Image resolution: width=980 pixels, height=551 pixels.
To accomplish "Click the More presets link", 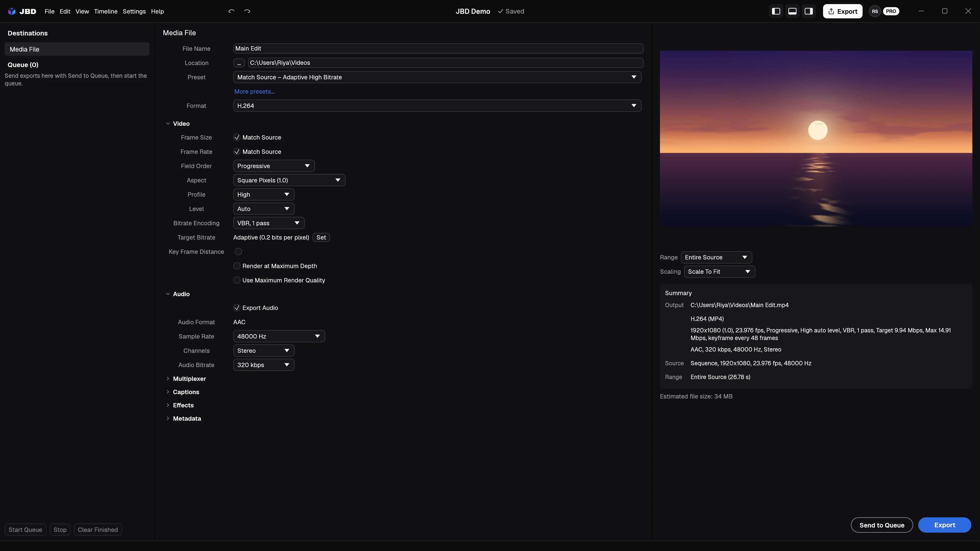I will click(254, 92).
